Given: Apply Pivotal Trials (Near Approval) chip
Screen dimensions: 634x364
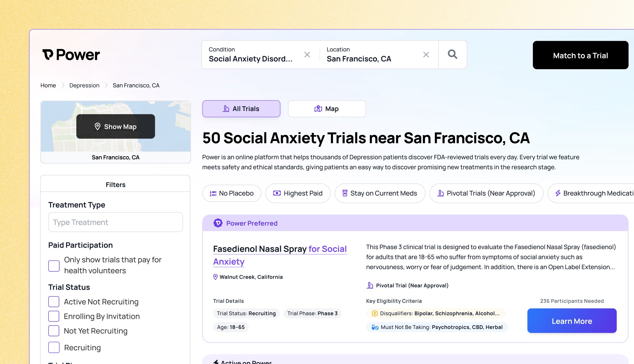Looking at the screenshot, I should (x=486, y=193).
